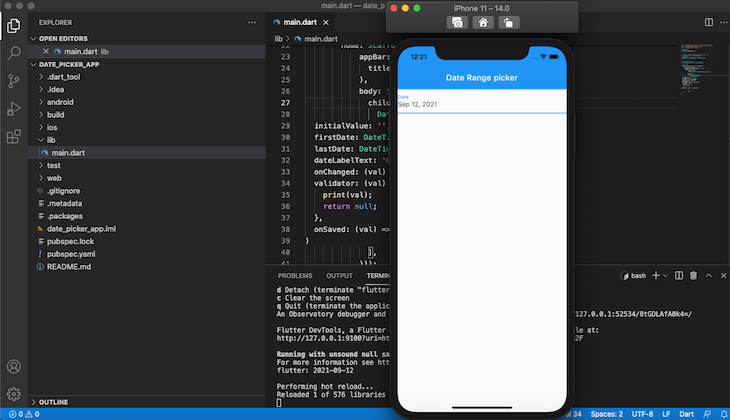
Task: Take a simulator screenshot with camera button
Action: click(457, 22)
